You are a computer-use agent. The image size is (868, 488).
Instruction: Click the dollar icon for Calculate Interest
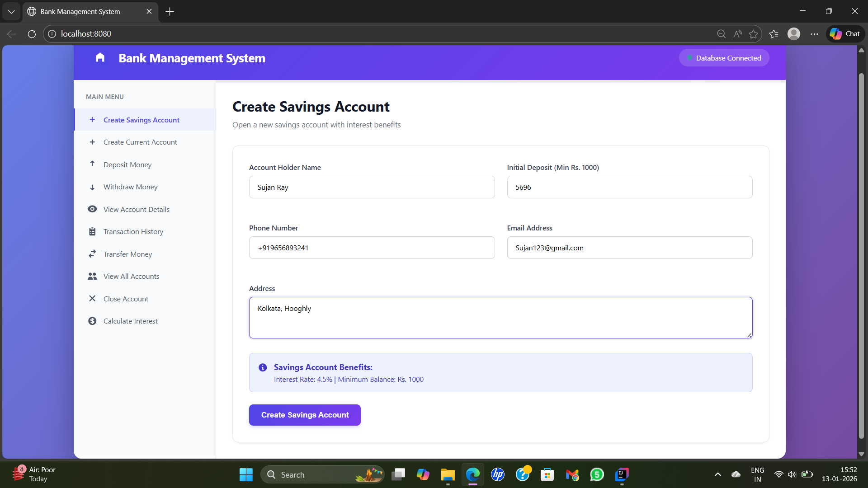(x=92, y=321)
